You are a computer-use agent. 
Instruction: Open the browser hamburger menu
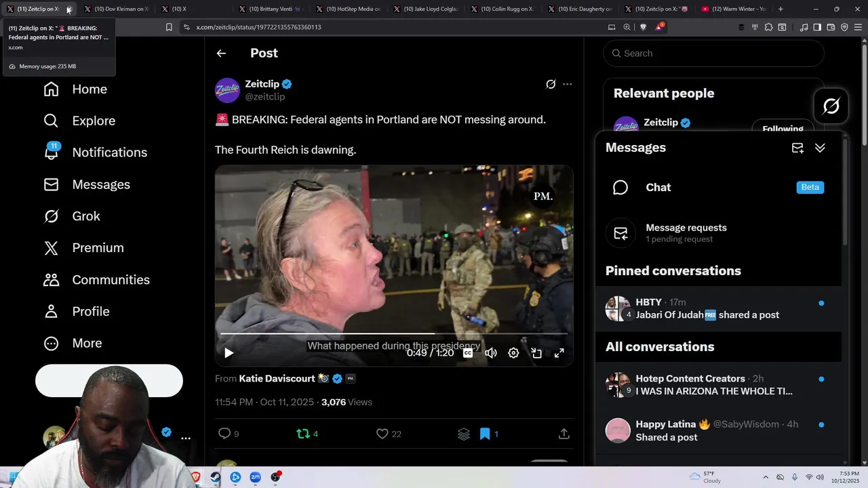tap(858, 27)
